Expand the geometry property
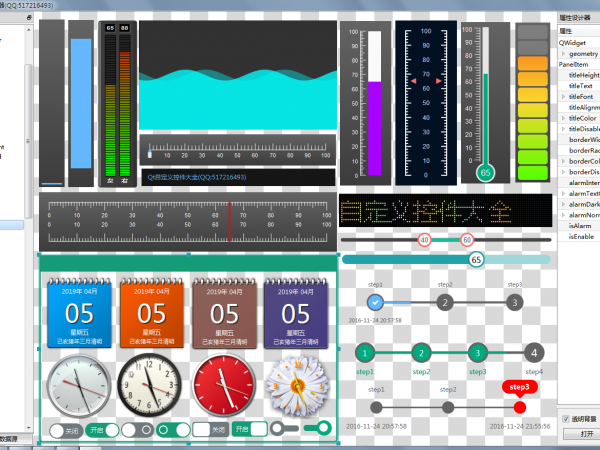Screen dimensions: 600x450 click(x=563, y=53)
